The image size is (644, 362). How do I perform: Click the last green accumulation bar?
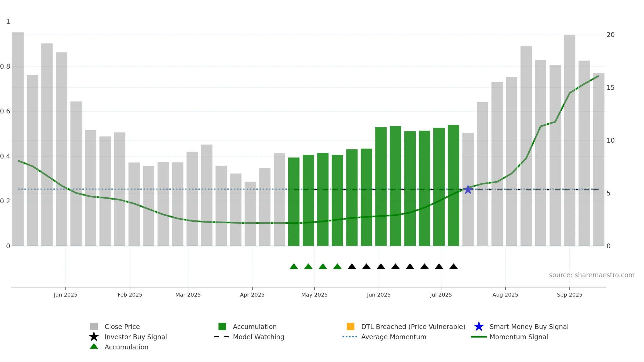click(x=453, y=185)
